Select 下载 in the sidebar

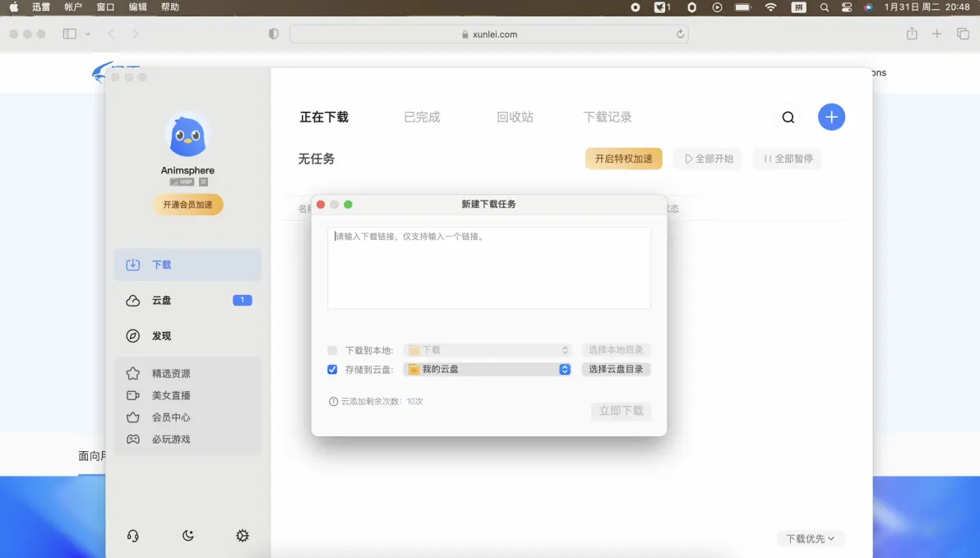pyautogui.click(x=187, y=265)
